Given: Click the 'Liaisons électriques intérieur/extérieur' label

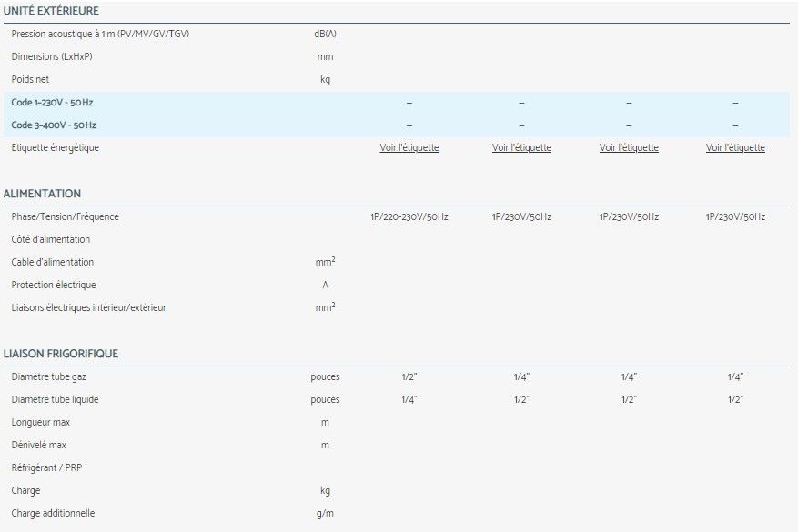Looking at the screenshot, I should (88, 307).
